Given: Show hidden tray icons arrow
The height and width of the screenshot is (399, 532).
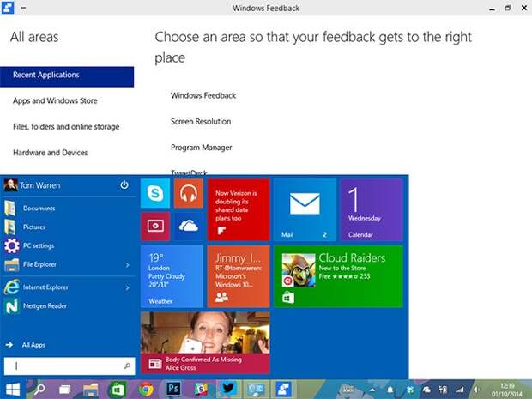Looking at the screenshot, I should pos(372,390).
